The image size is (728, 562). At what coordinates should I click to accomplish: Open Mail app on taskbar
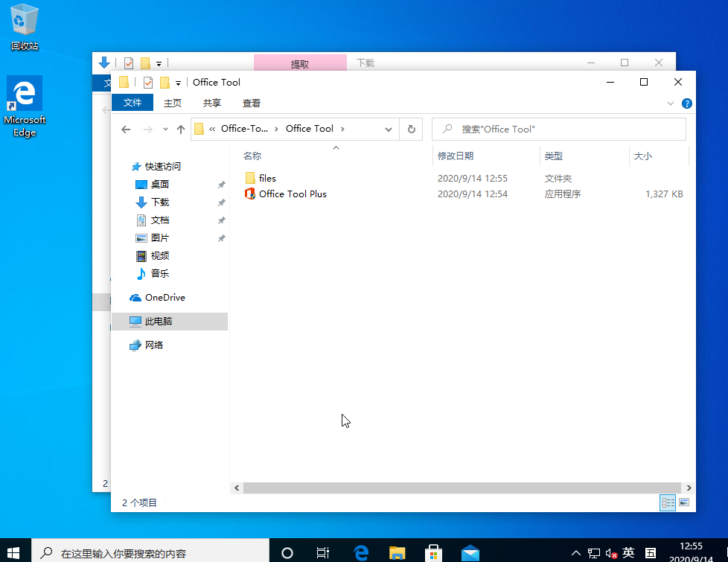coord(470,553)
